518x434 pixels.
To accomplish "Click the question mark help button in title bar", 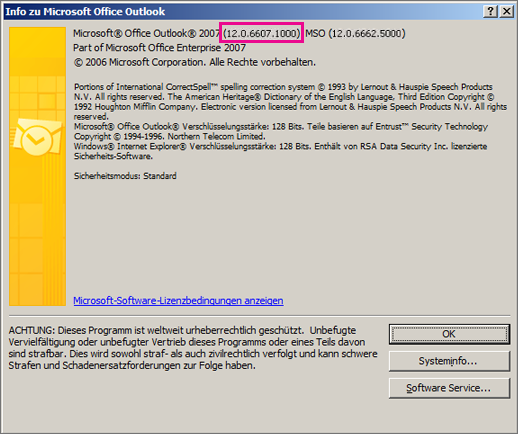I will [x=490, y=11].
